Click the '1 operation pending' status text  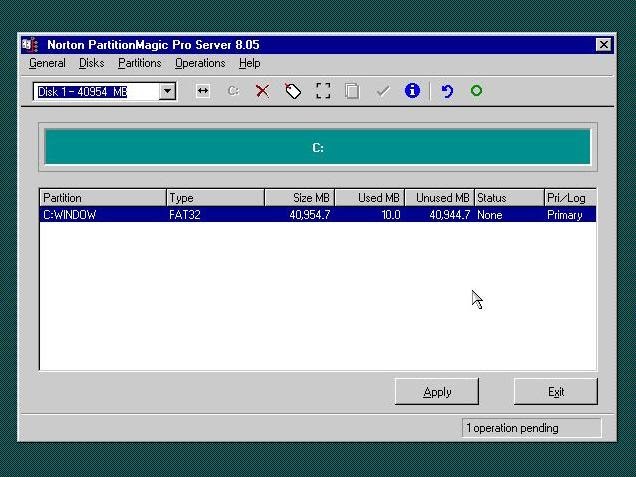pos(512,428)
